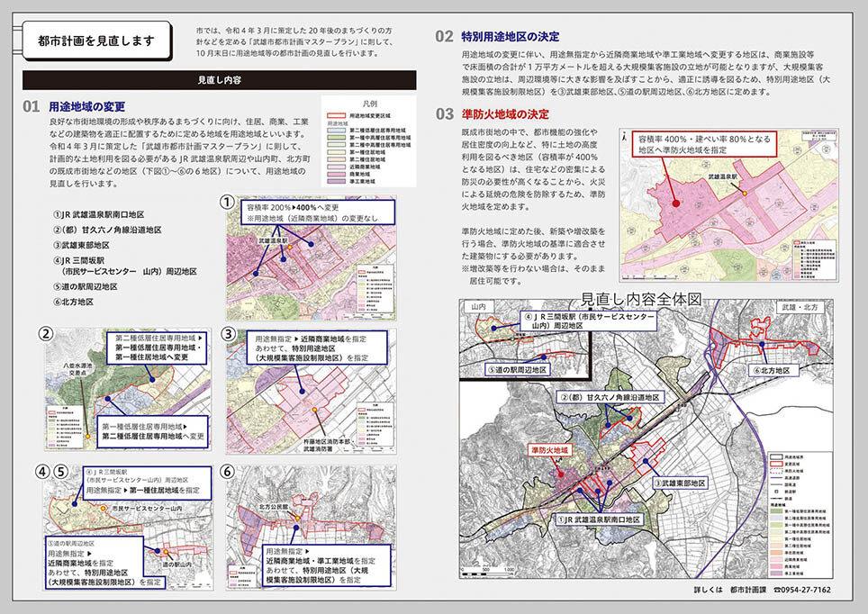The image size is (868, 614).
Task: Click the 容積率 200%▶400%へ変更 callout
Action: coord(319,212)
